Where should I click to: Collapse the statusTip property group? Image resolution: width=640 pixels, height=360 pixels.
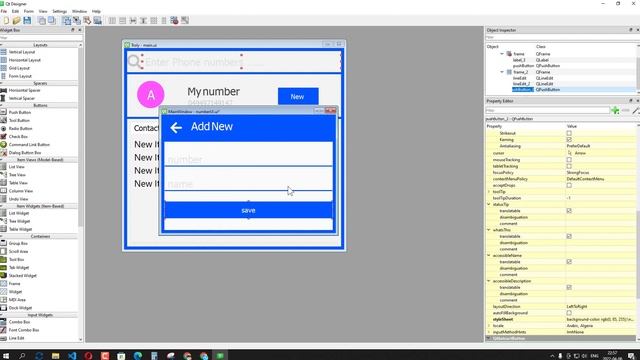tap(489, 204)
